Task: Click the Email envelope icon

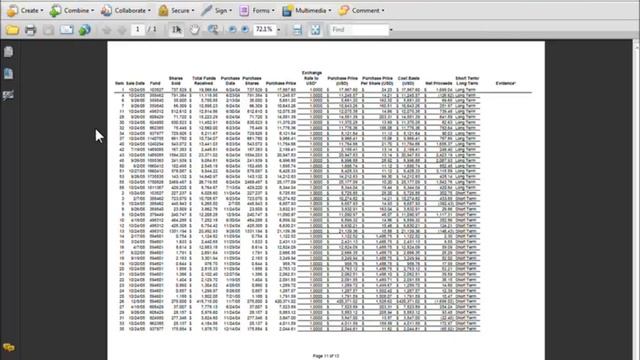Action: click(67, 30)
